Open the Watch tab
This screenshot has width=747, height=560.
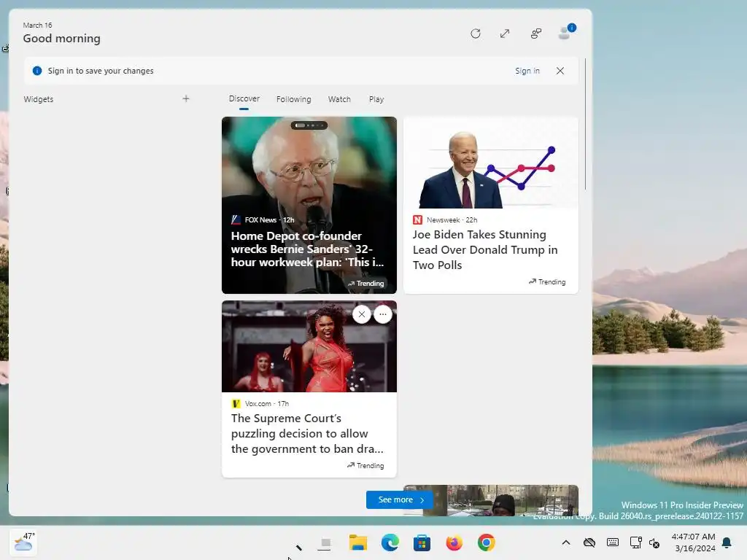339,99
